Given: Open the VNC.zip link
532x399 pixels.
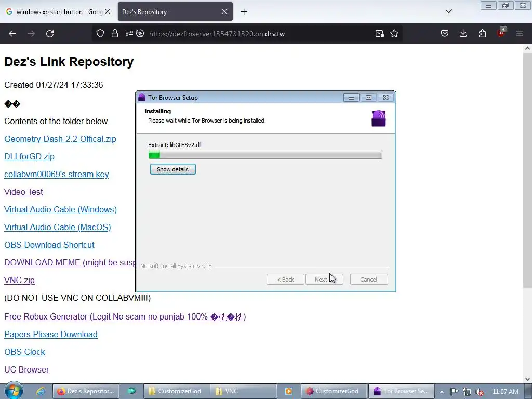Looking at the screenshot, I should [x=19, y=280].
